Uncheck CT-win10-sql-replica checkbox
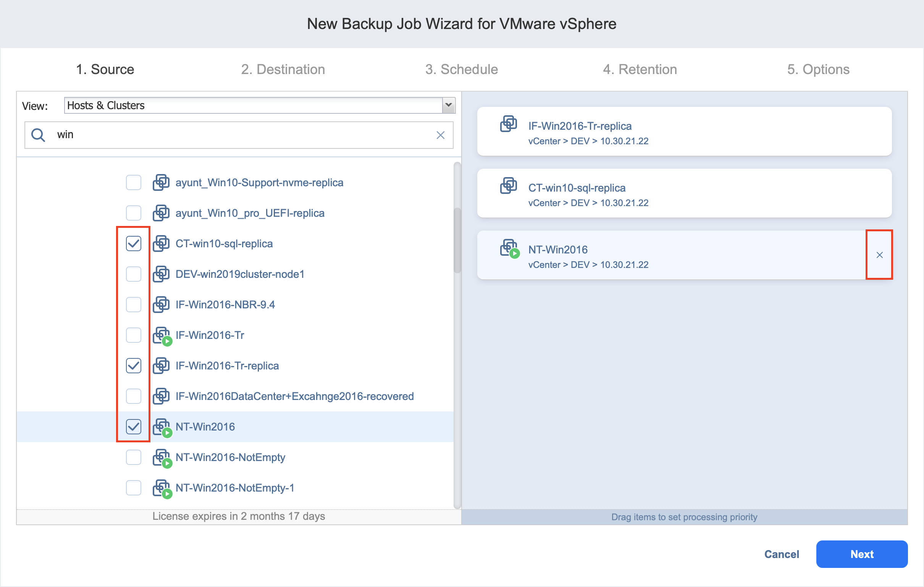 pos(134,244)
